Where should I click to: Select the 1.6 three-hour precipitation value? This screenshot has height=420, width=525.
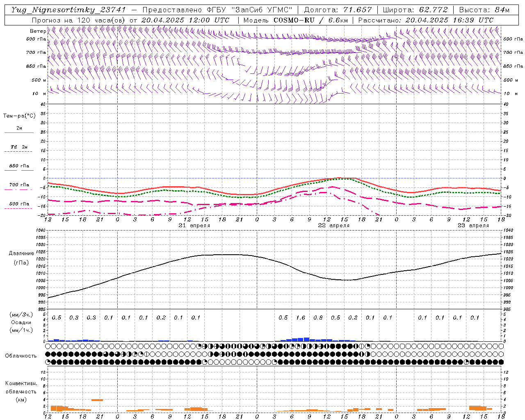tap(301, 317)
